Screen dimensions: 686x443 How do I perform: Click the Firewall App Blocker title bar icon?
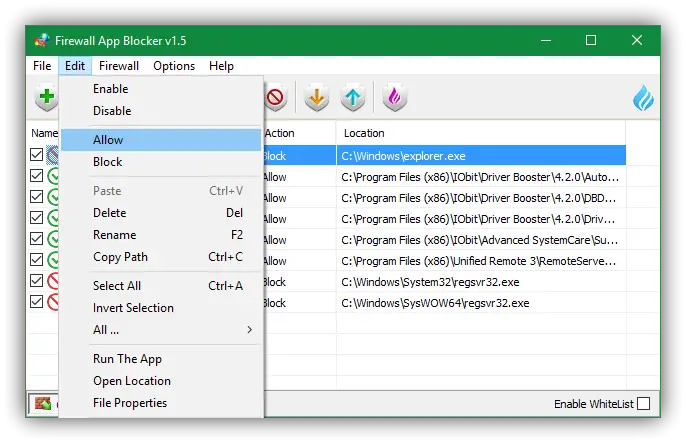click(x=42, y=41)
